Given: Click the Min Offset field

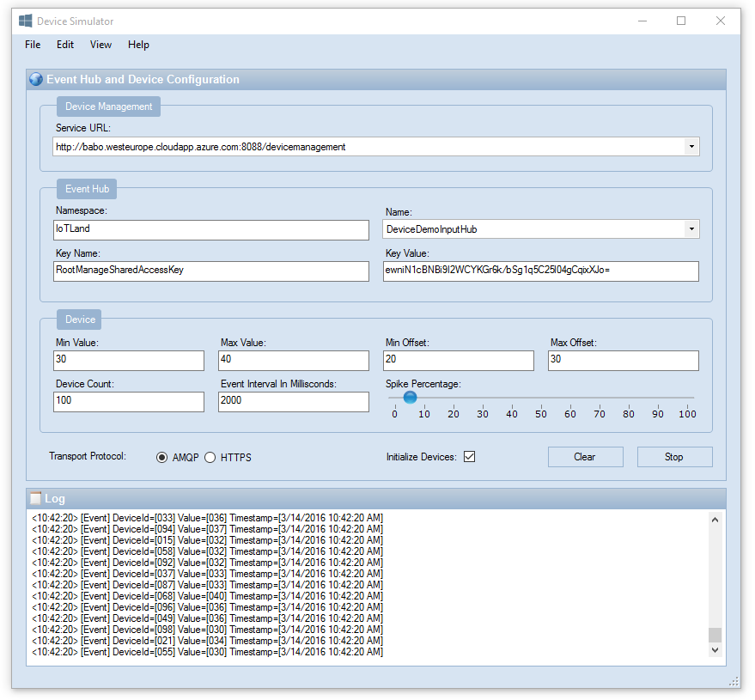Looking at the screenshot, I should [459, 361].
